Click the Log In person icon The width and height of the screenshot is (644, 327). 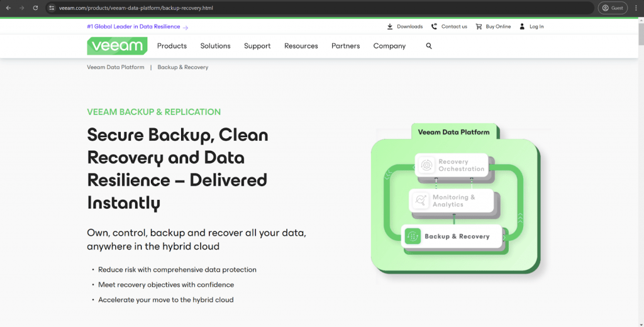522,26
